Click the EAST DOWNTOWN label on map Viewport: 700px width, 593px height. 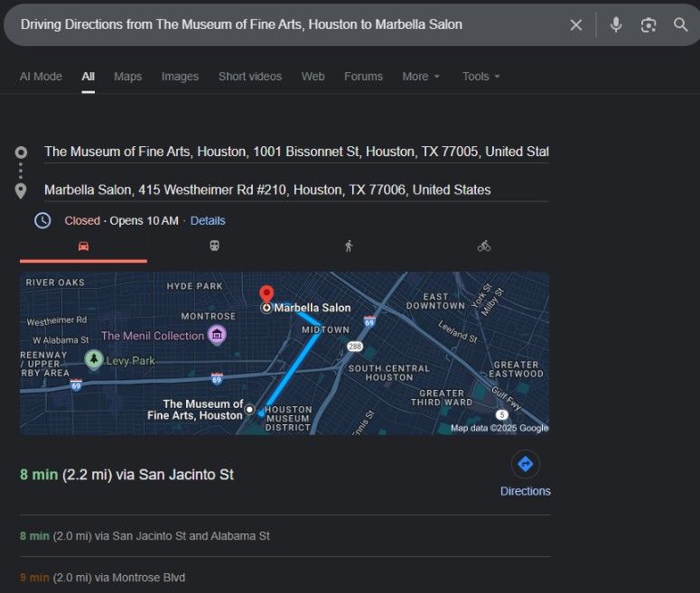pyautogui.click(x=435, y=301)
